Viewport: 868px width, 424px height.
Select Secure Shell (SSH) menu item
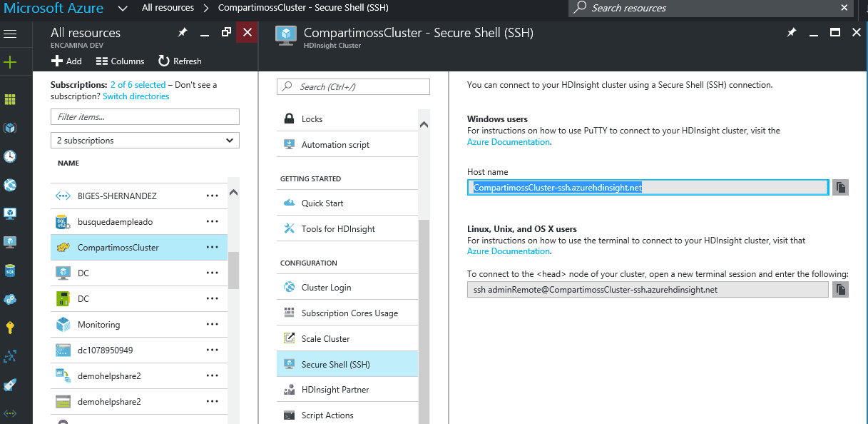pos(347,364)
